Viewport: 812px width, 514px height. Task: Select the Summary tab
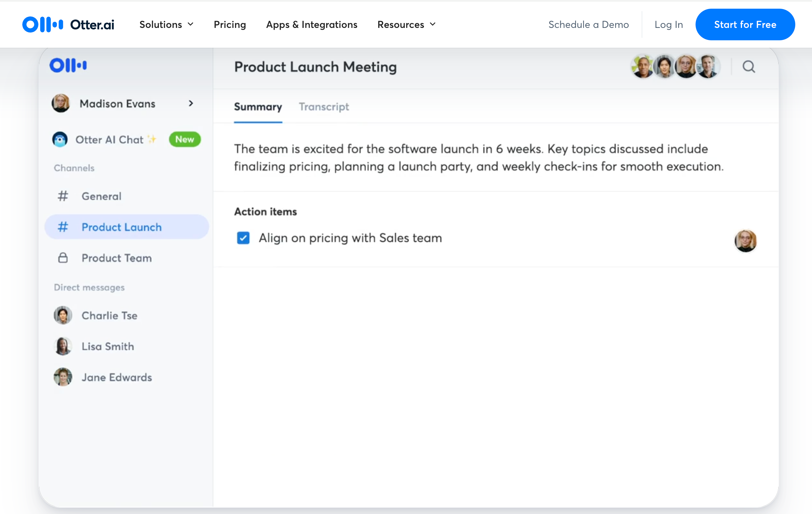tap(258, 107)
